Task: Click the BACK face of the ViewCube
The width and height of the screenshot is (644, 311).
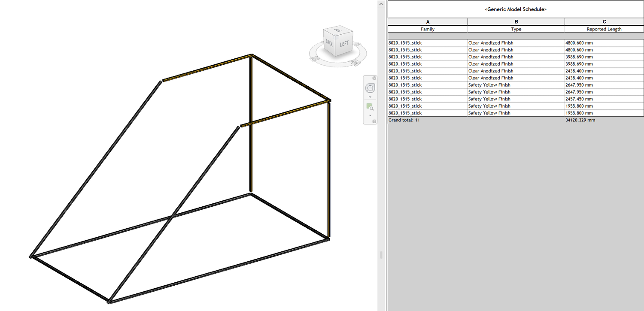Action: click(x=329, y=43)
